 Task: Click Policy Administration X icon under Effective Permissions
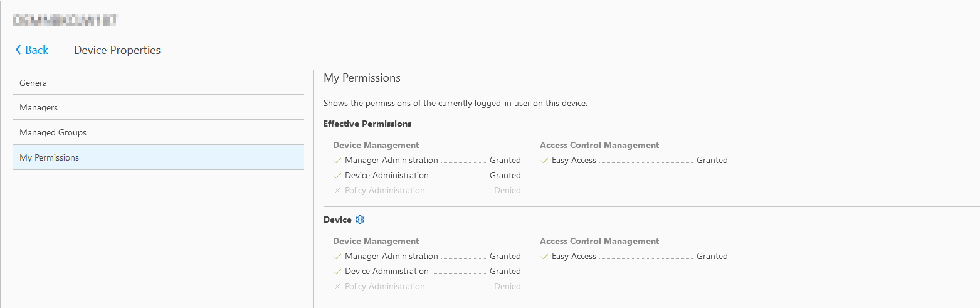pyautogui.click(x=337, y=191)
